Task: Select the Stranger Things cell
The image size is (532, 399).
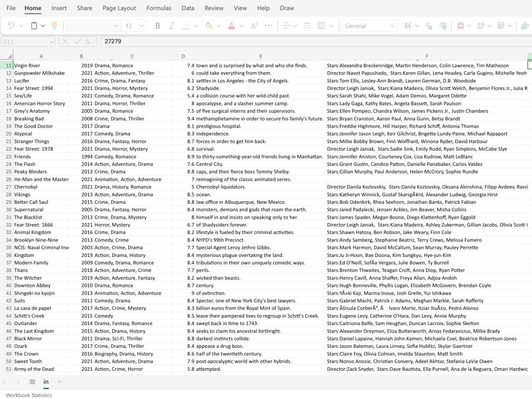Action: pyautogui.click(x=41, y=142)
